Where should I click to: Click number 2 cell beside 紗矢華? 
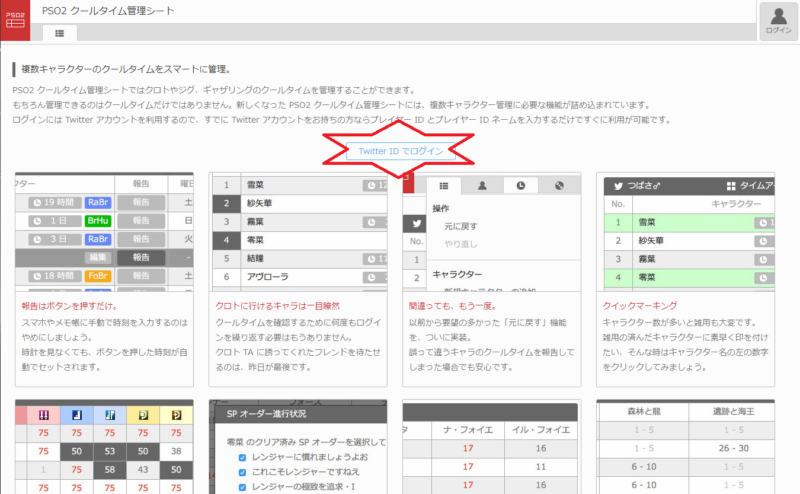[226, 203]
